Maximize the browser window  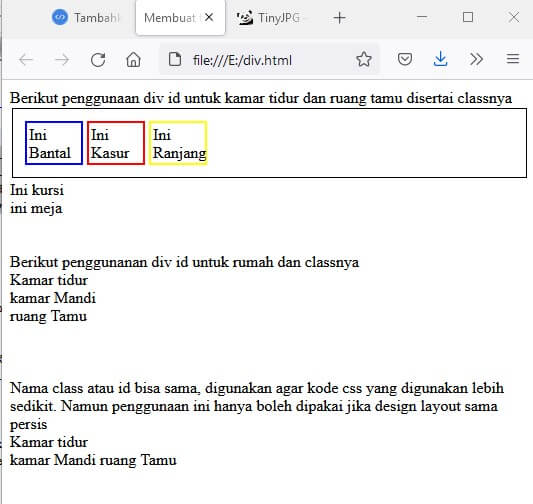tap(468, 17)
